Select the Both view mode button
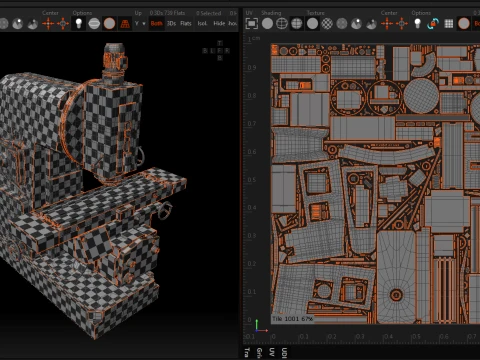480x360 pixels. point(157,24)
